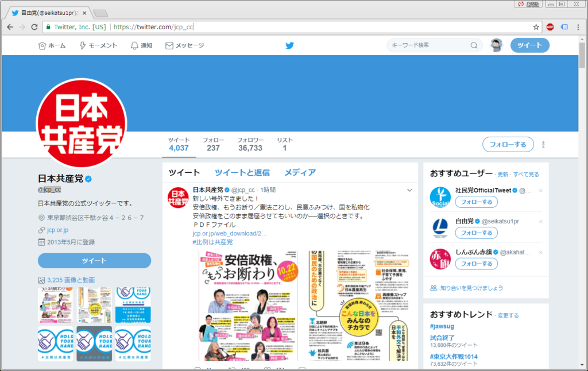Click the ツイート button under the profile
Viewport: 588px width, 371px height.
[x=95, y=261]
